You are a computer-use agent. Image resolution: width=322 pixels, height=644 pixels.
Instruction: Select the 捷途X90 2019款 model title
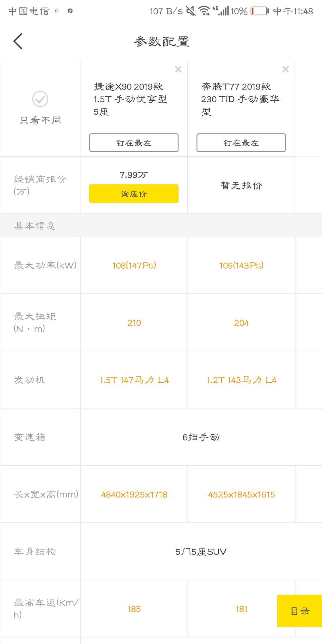point(130,99)
